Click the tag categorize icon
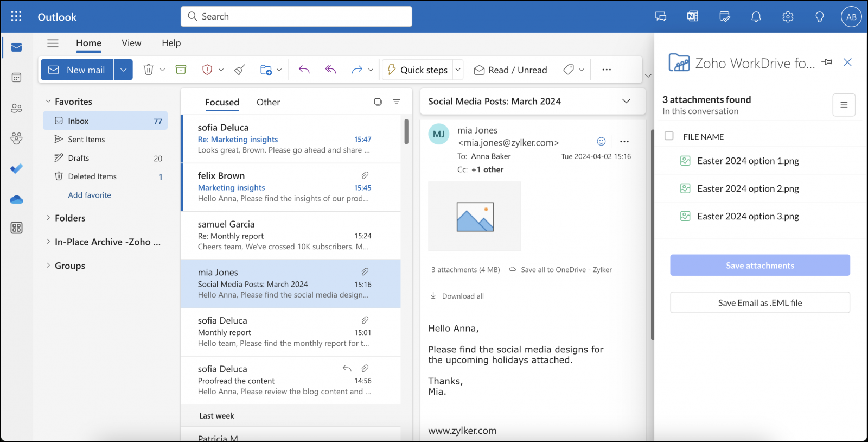 569,70
